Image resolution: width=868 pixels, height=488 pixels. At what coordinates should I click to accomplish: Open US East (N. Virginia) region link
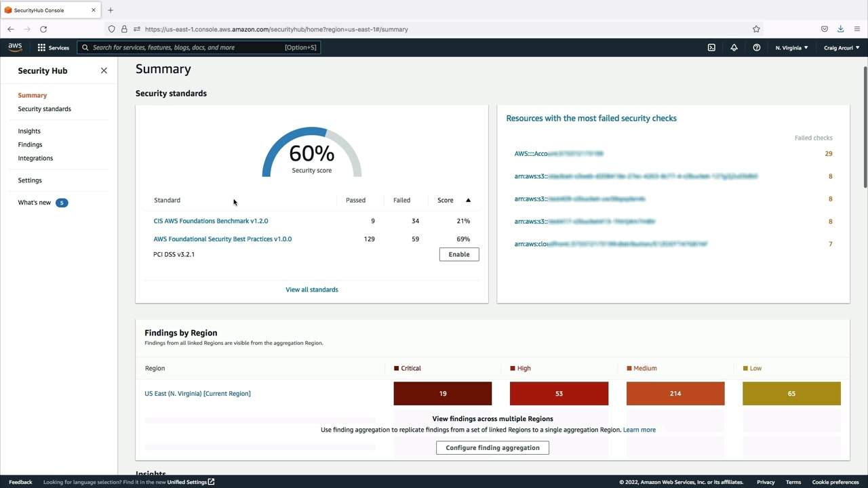click(197, 394)
